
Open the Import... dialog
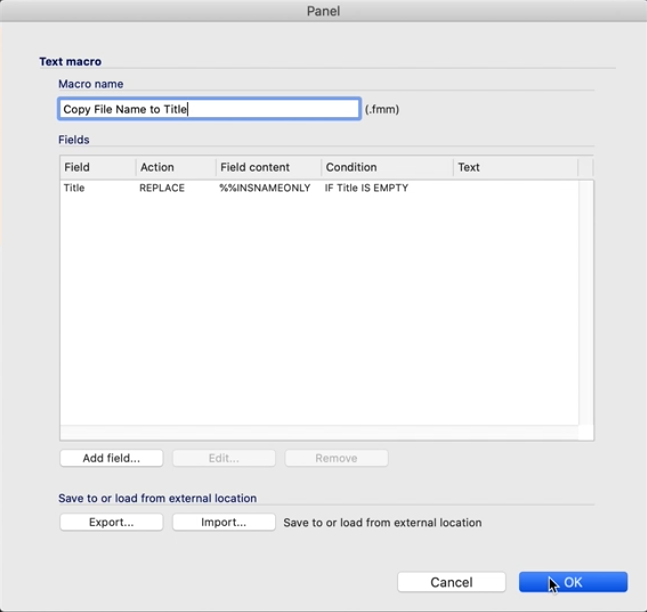[223, 522]
